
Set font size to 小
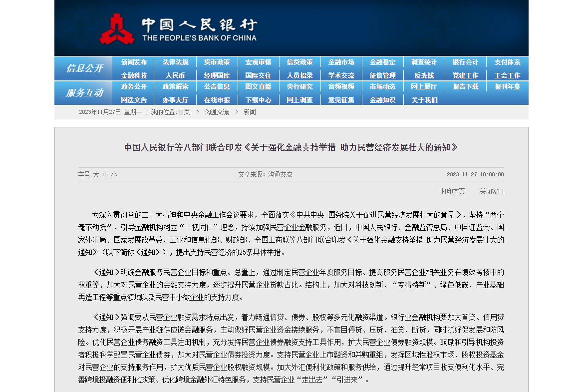pyautogui.click(x=114, y=174)
